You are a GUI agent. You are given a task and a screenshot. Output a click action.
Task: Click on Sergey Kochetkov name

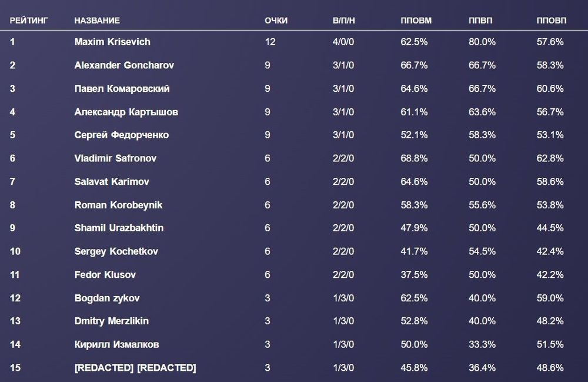[116, 252]
